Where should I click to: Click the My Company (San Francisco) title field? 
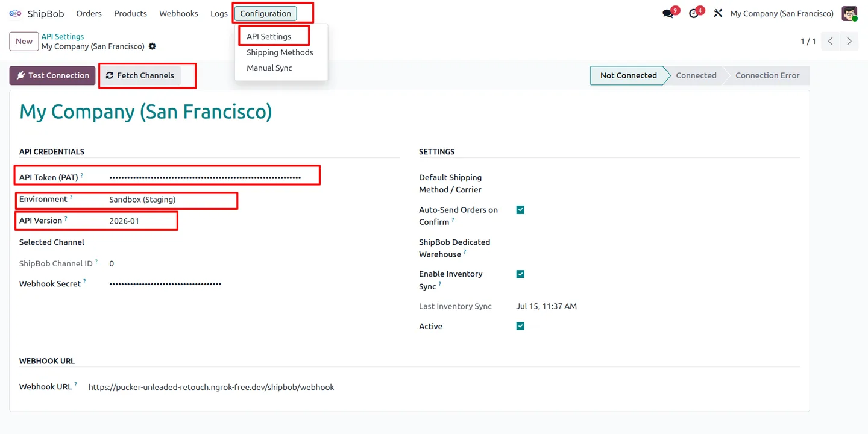point(146,112)
